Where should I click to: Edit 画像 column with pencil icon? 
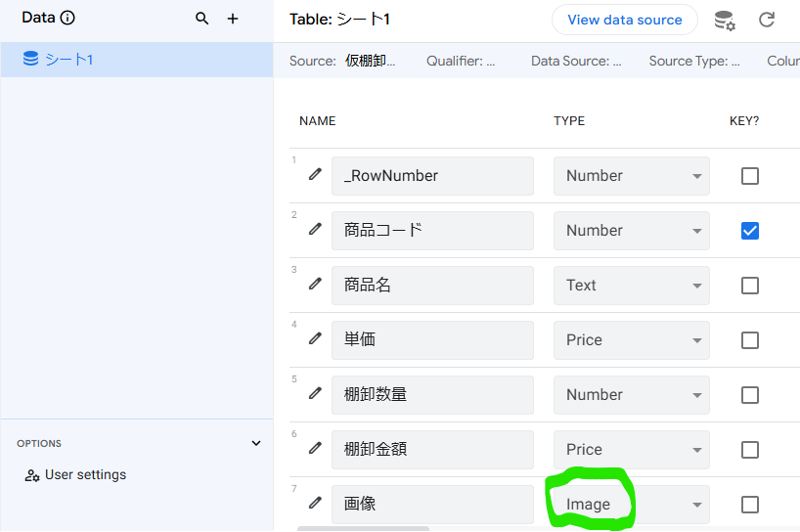click(315, 503)
